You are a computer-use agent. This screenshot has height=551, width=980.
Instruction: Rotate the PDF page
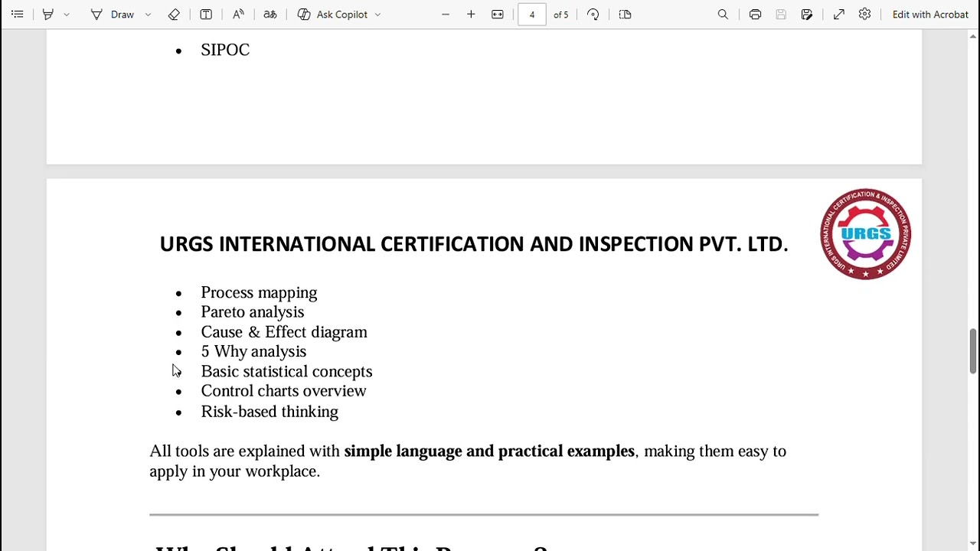pos(593,15)
